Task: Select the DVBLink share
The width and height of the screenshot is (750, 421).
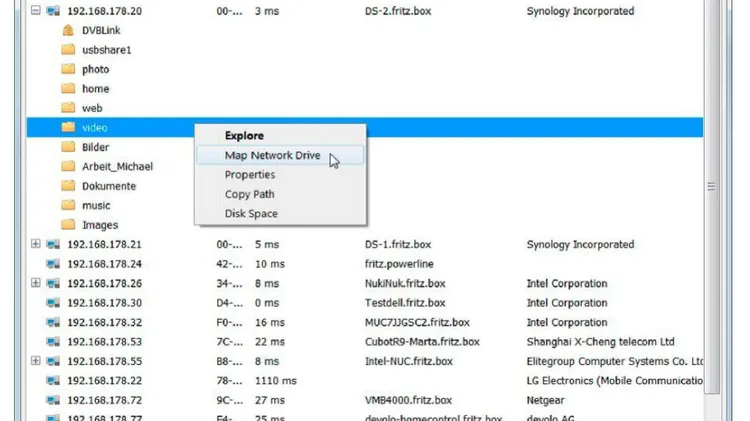Action: click(101, 30)
